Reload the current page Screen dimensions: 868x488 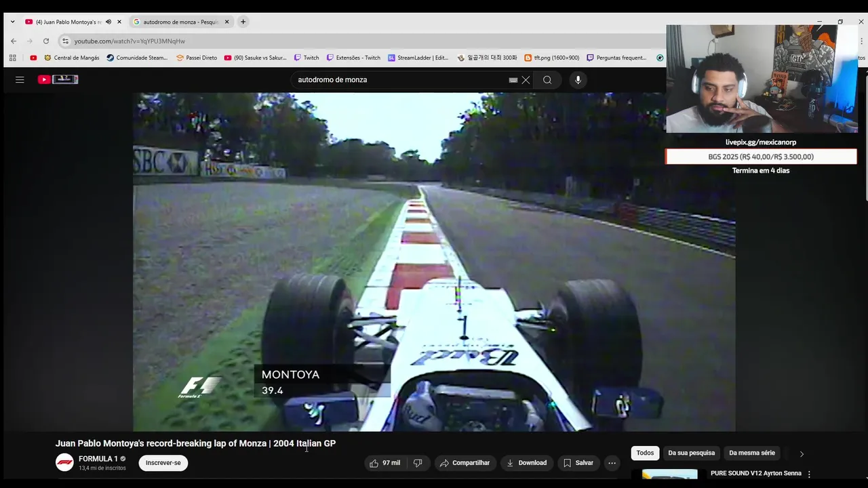click(46, 41)
